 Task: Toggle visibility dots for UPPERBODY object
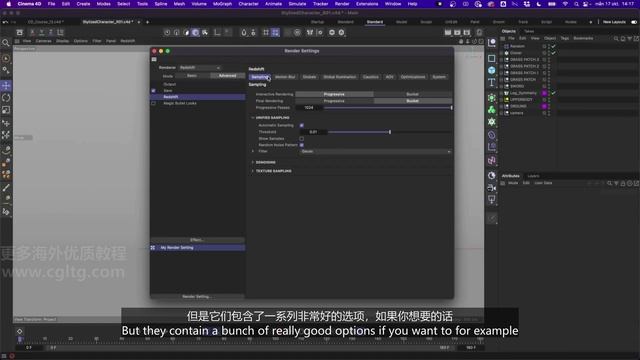549,100
